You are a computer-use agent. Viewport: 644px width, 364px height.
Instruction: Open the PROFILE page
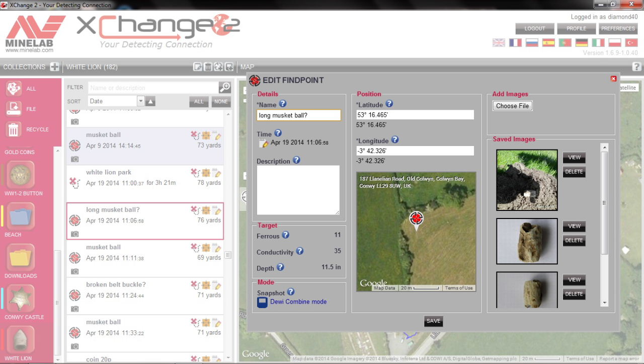click(577, 29)
